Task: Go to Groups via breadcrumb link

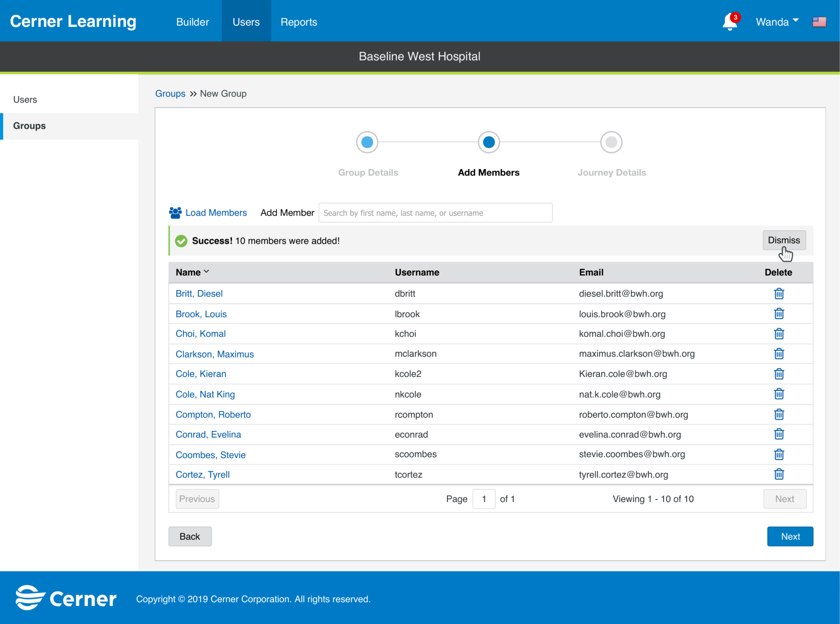Action: coord(170,94)
